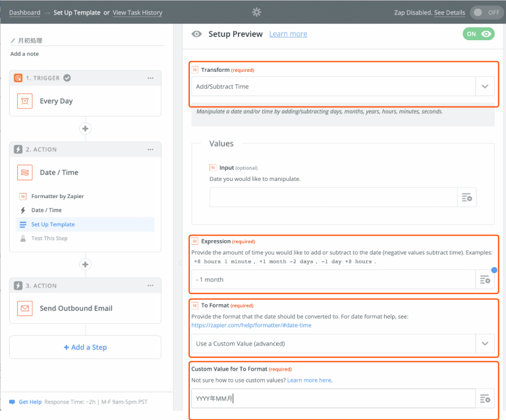Open the Trigger step three-dots menu
506x420 pixels.
coord(150,78)
